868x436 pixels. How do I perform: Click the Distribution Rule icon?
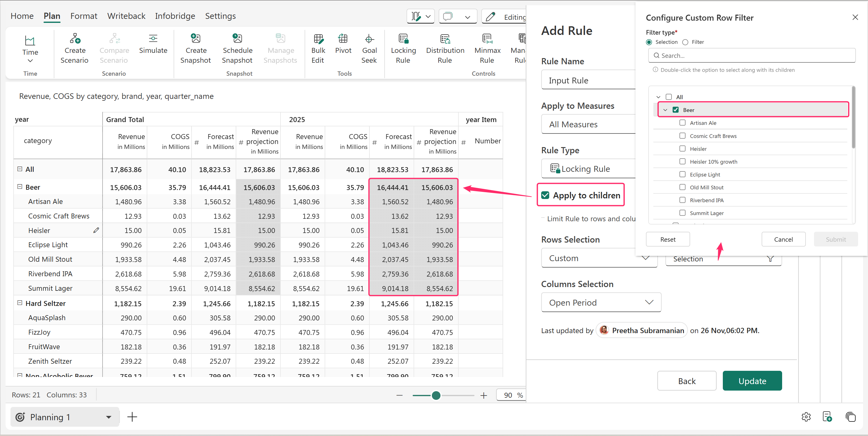click(445, 39)
